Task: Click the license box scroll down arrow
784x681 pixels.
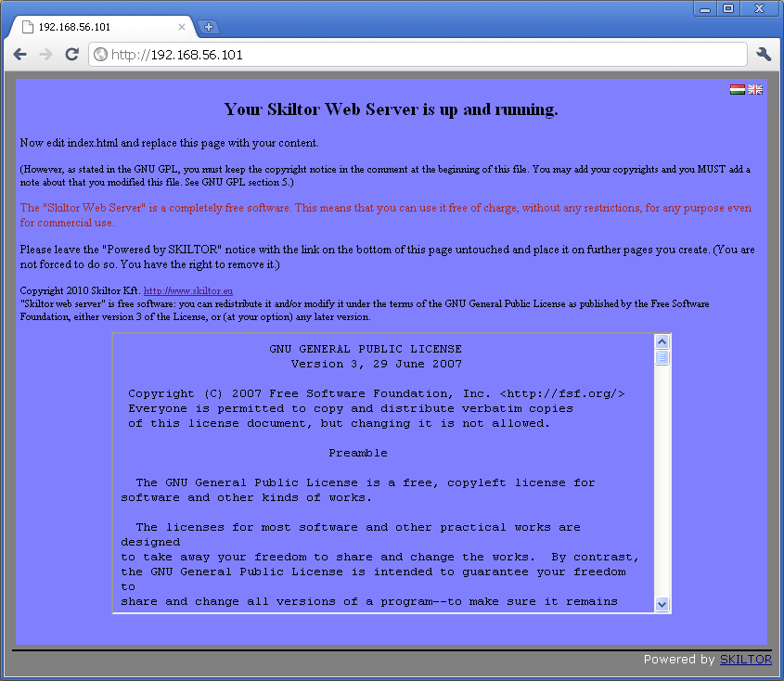Action: pos(662,604)
